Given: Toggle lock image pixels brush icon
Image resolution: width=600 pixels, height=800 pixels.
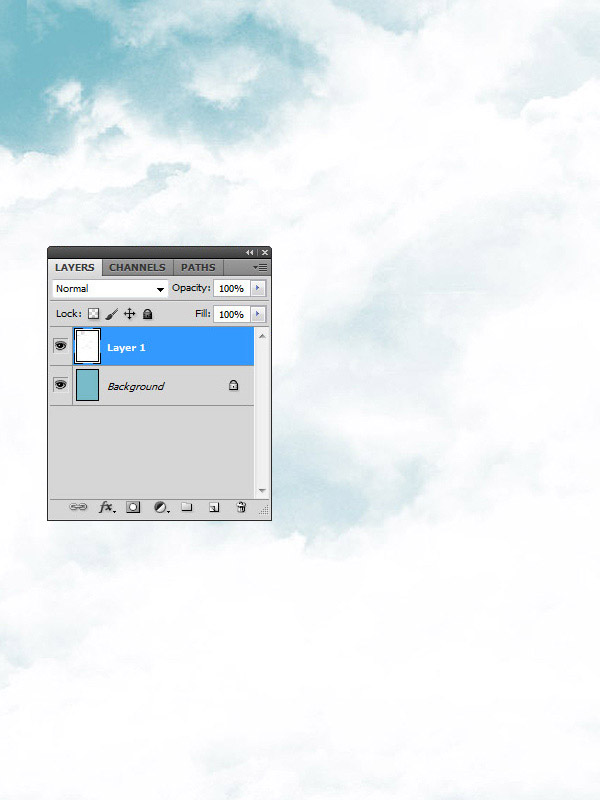Looking at the screenshot, I should click(x=112, y=314).
